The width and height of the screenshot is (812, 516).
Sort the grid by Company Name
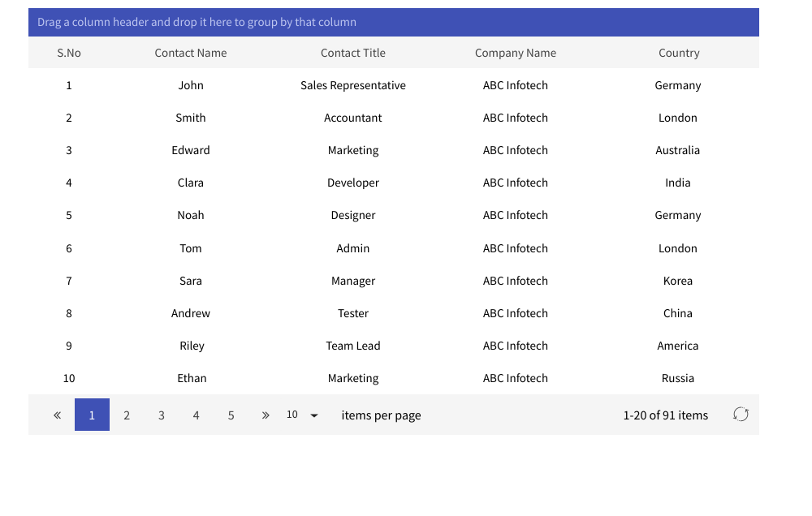516,53
